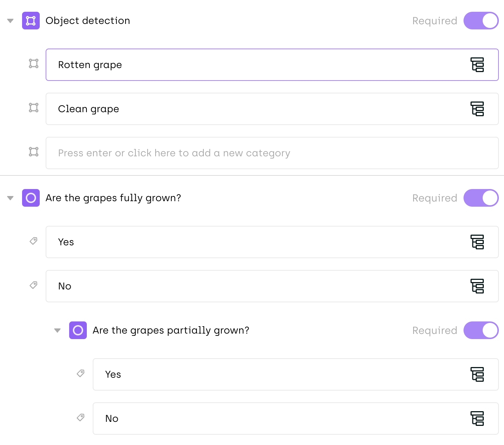Screen dimensions: 504x445
Task: Open nested options for the fully grown Yes answer
Action: pos(477,242)
